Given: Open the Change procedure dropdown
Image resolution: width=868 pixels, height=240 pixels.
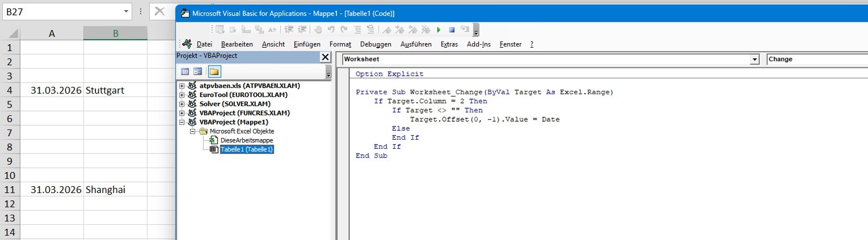Looking at the screenshot, I should tap(818, 59).
